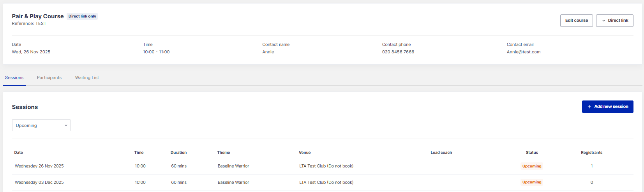
Task: Click the Registrants column header
Action: pyautogui.click(x=591, y=153)
